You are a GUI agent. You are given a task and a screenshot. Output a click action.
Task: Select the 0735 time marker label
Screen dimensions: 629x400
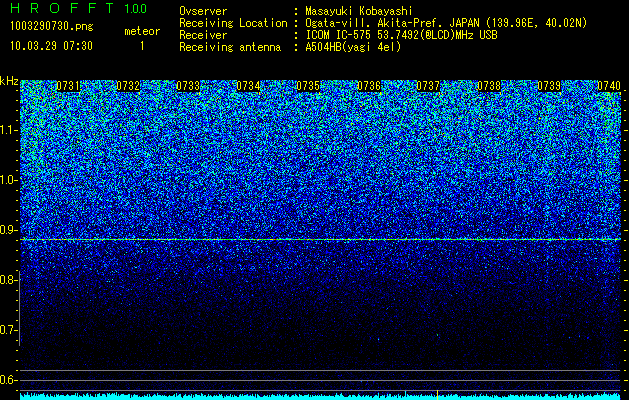pos(308,86)
